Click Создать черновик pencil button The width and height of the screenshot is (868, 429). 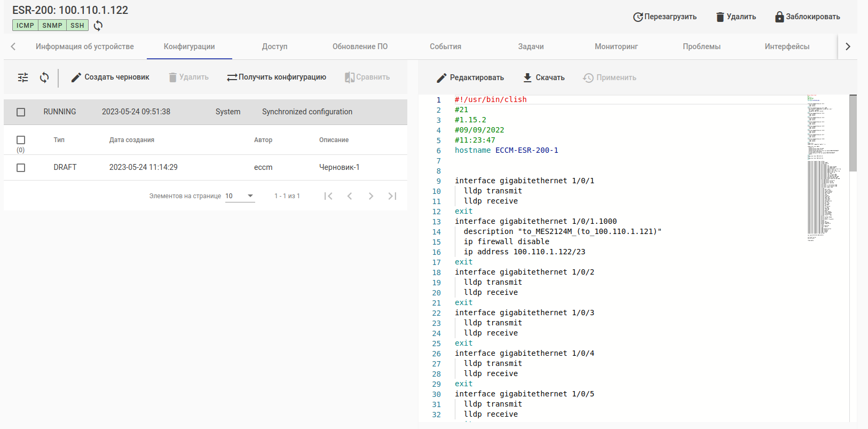point(111,77)
